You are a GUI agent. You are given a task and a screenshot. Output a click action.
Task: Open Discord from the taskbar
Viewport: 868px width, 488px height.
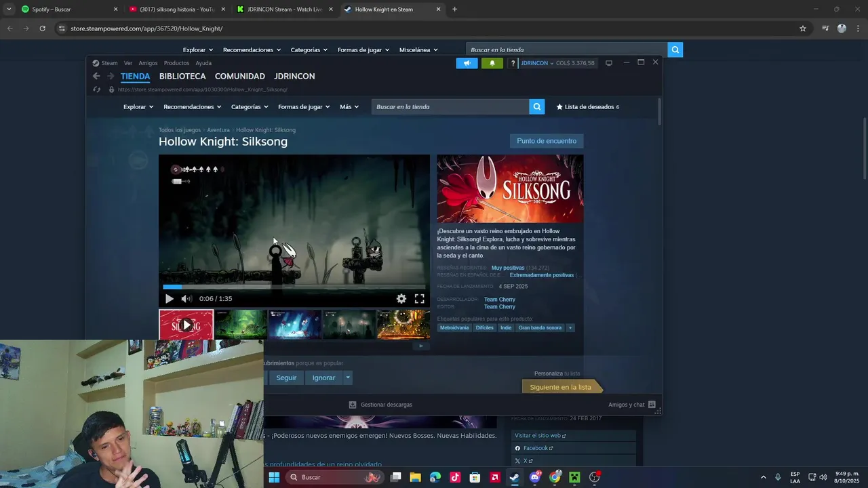click(x=535, y=477)
